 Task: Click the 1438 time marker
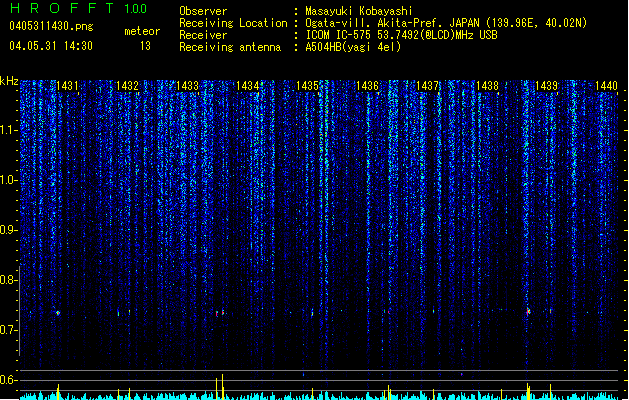[487, 86]
